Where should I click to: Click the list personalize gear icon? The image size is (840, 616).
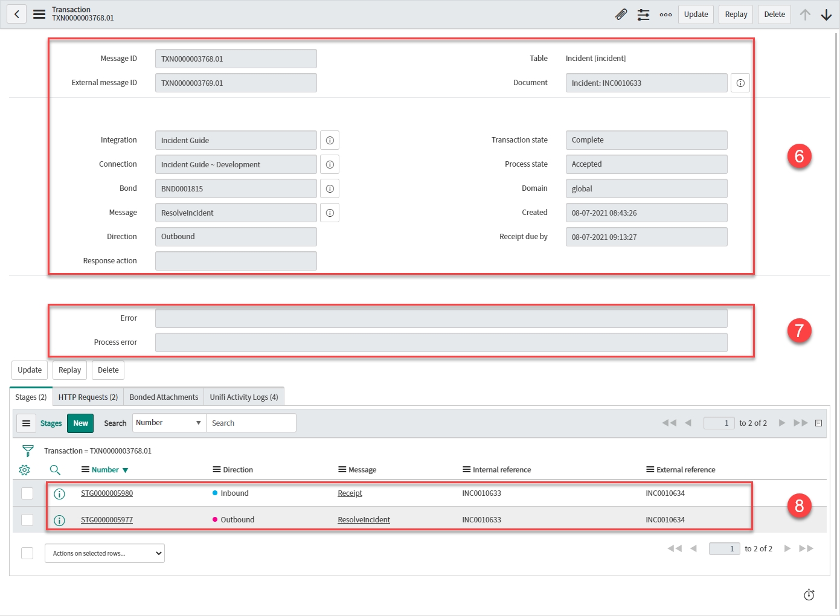tap(25, 470)
